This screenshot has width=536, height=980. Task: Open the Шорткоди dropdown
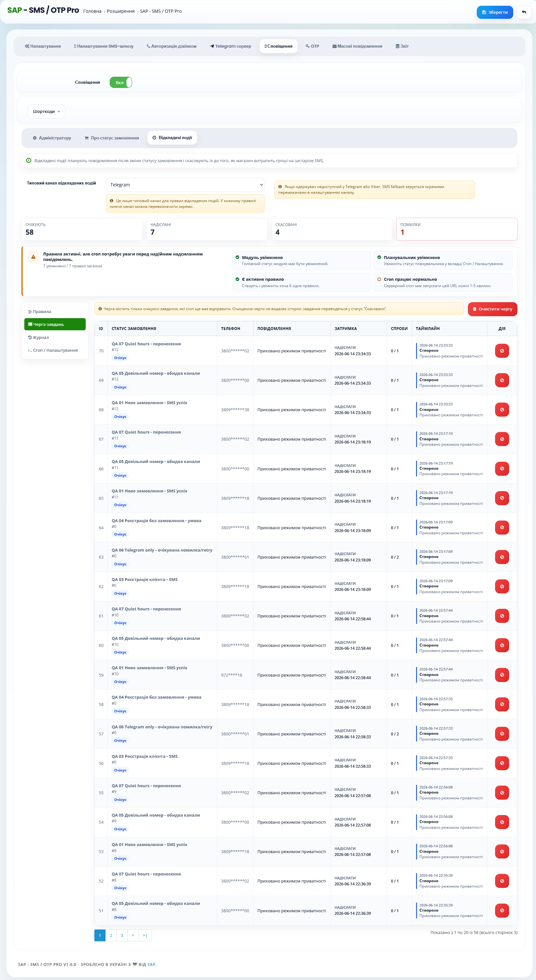[46, 112]
